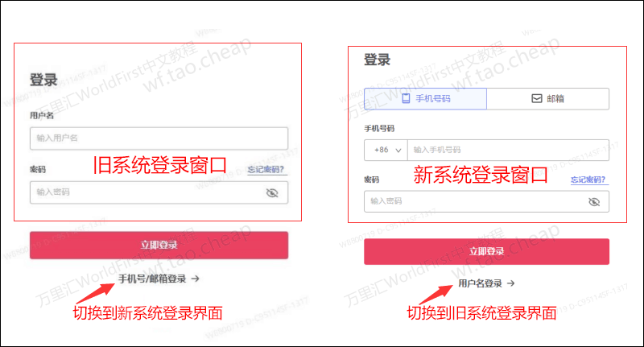Open 忘记密码? link in old login window
The height and width of the screenshot is (347, 644).
coord(266,169)
